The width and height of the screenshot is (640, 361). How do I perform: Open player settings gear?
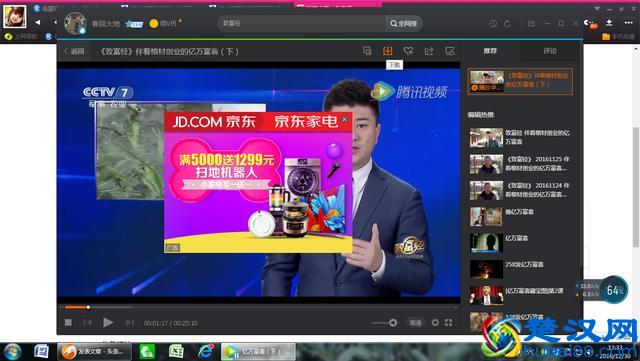435,323
